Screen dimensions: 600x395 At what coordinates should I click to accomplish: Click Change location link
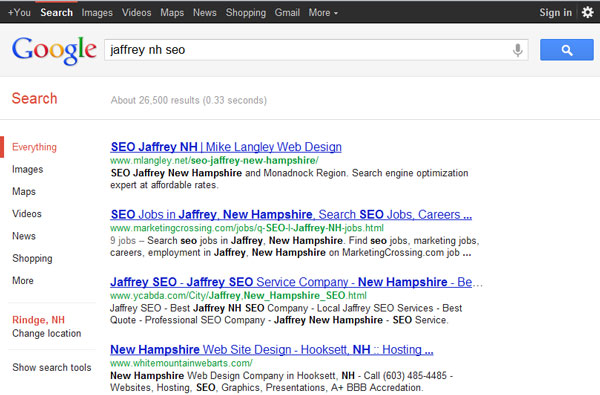(47, 333)
